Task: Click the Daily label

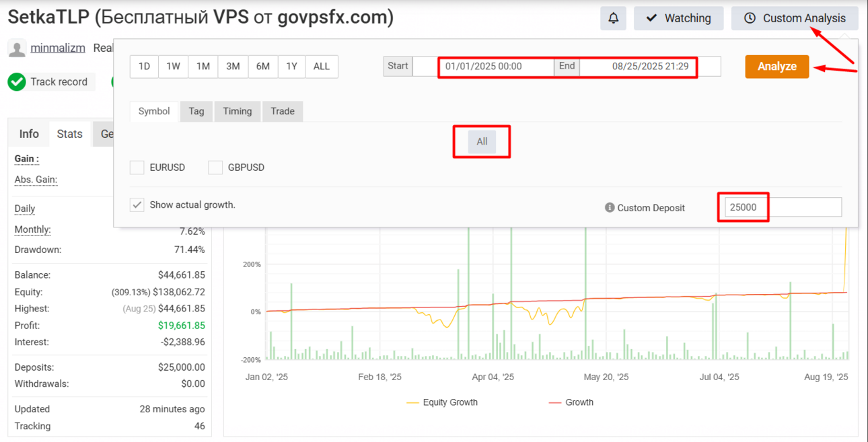Action: 25,209
